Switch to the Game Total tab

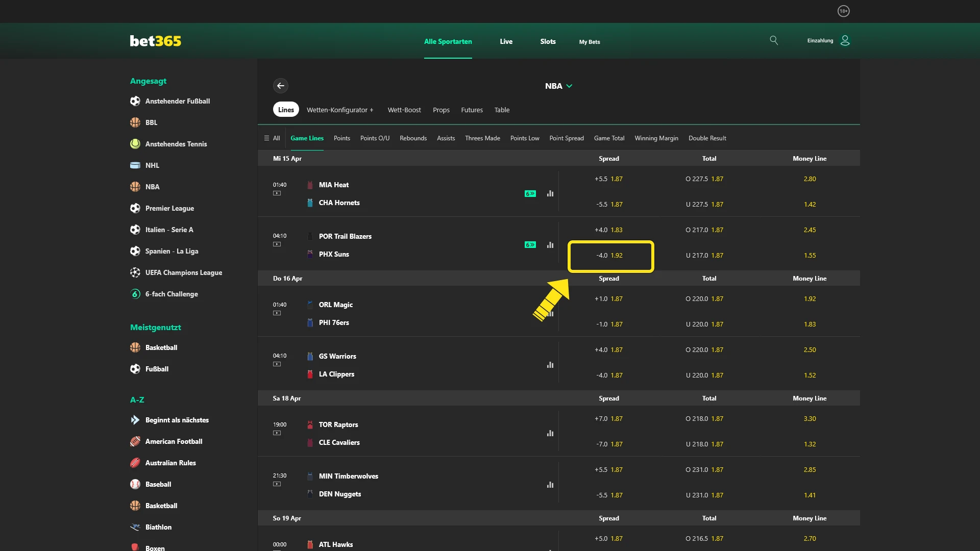pyautogui.click(x=609, y=138)
